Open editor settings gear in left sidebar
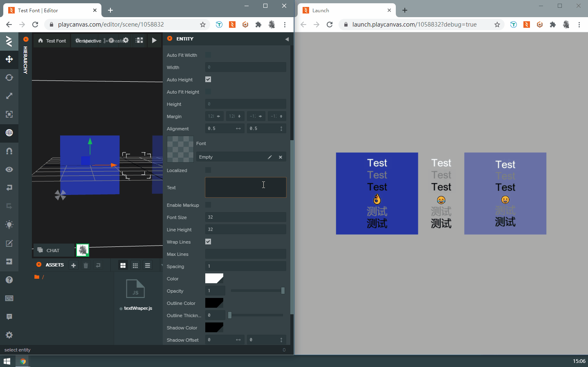Screen dimensions: 588x367 pos(9,335)
